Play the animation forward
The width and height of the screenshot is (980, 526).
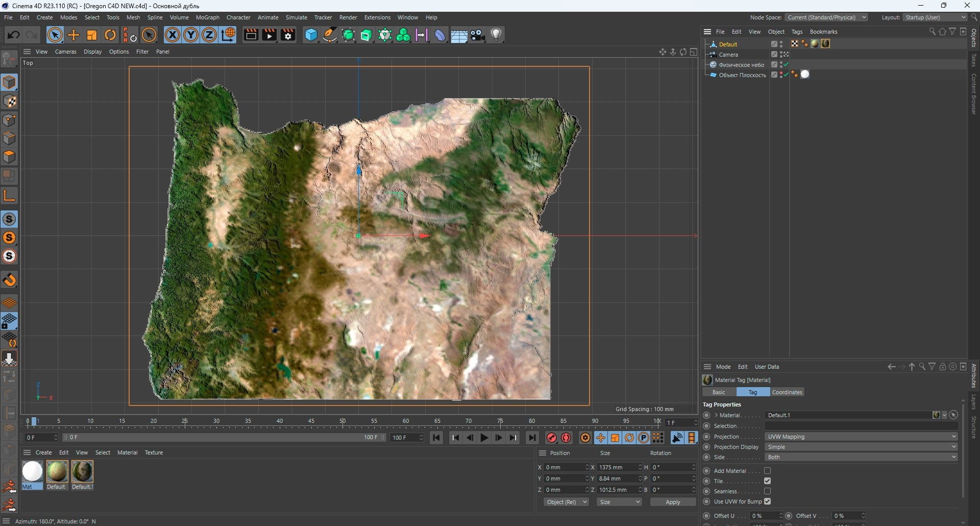(484, 438)
